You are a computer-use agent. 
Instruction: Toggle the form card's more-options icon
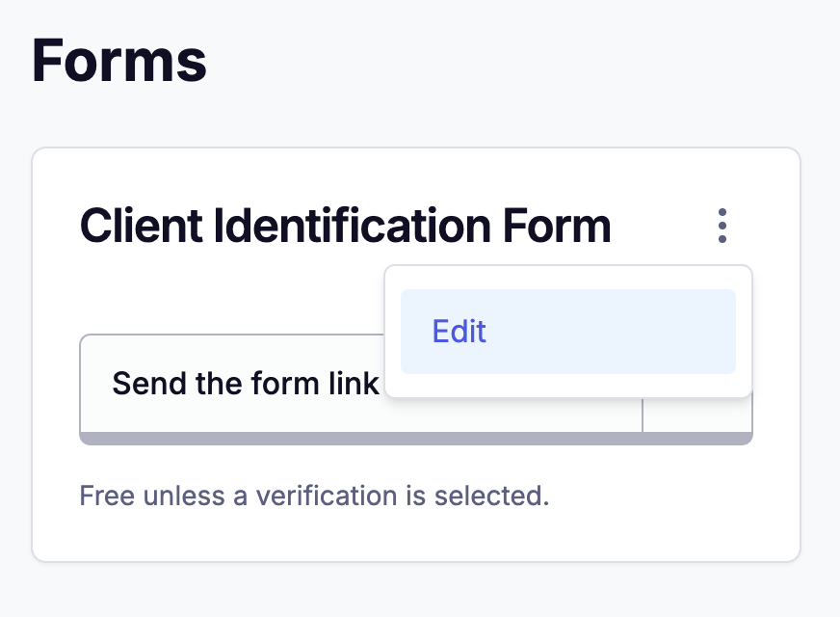click(722, 227)
